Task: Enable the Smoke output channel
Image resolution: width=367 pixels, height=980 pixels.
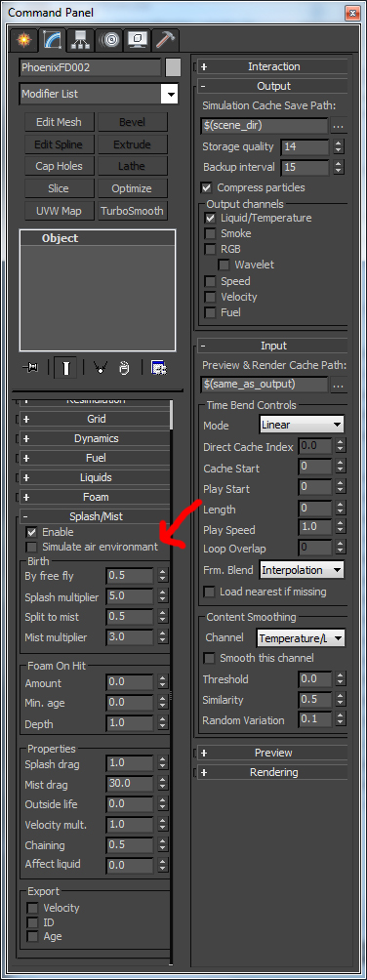Action: [x=211, y=233]
